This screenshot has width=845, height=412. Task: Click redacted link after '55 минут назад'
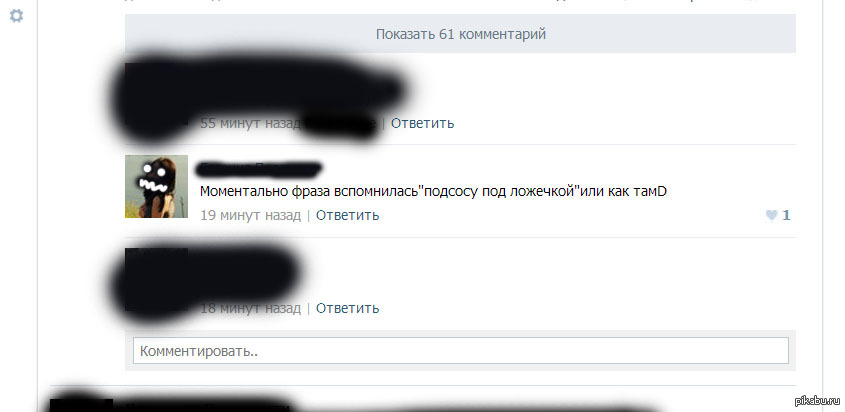pyautogui.click(x=340, y=124)
